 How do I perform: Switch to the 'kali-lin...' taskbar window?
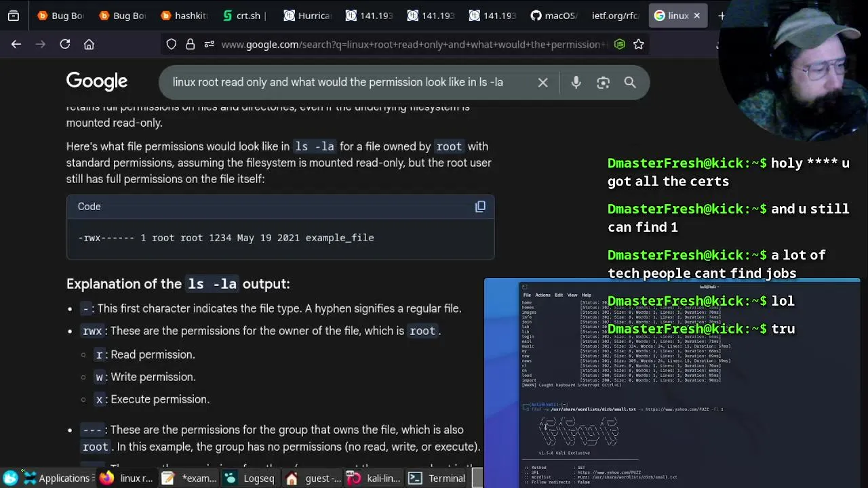(x=374, y=478)
